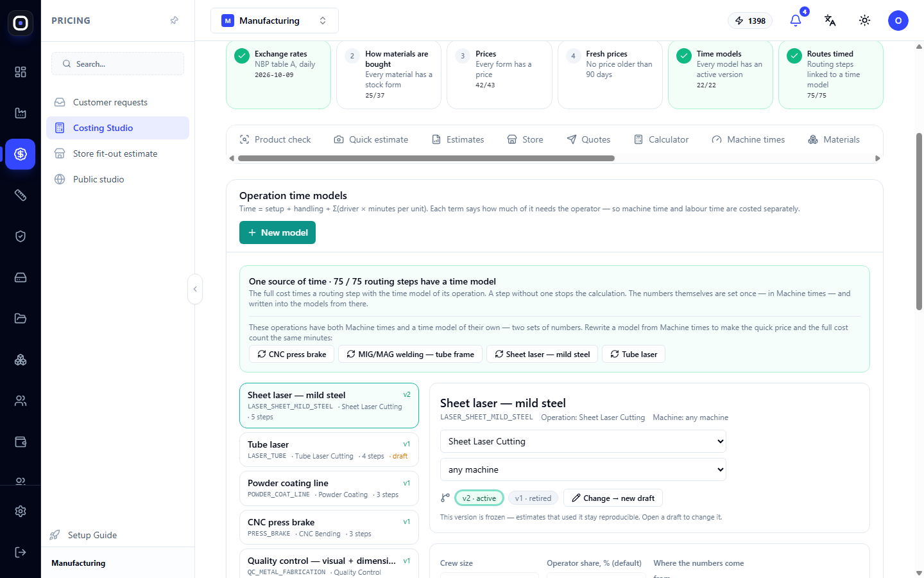
Task: Click the logout icon in left rail
Action: [21, 552]
